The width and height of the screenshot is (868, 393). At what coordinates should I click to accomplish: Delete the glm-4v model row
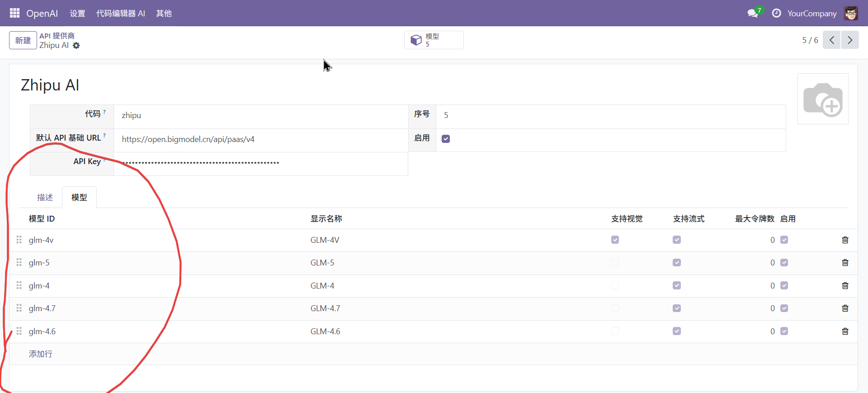845,240
